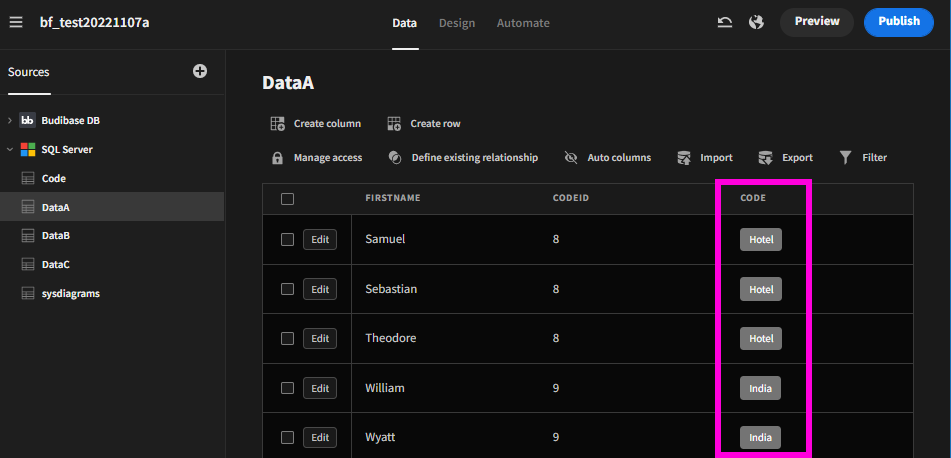Edit the William row

coord(320,388)
